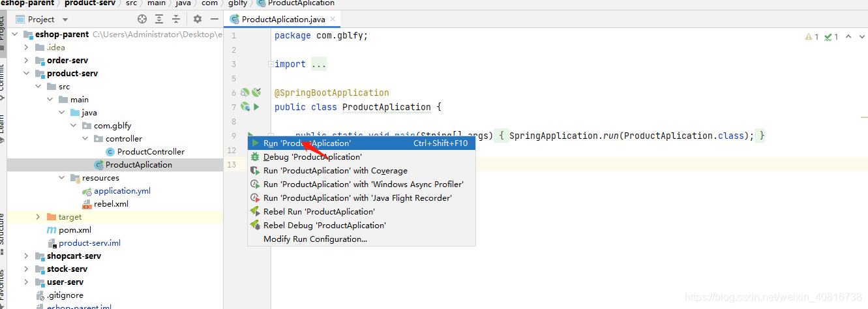Click the application.yml file icon
The image size is (868, 309).
pos(87,191)
